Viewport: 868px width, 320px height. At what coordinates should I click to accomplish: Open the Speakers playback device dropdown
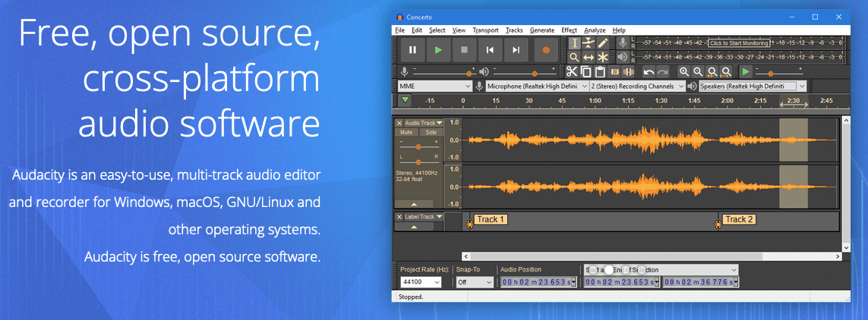(753, 86)
